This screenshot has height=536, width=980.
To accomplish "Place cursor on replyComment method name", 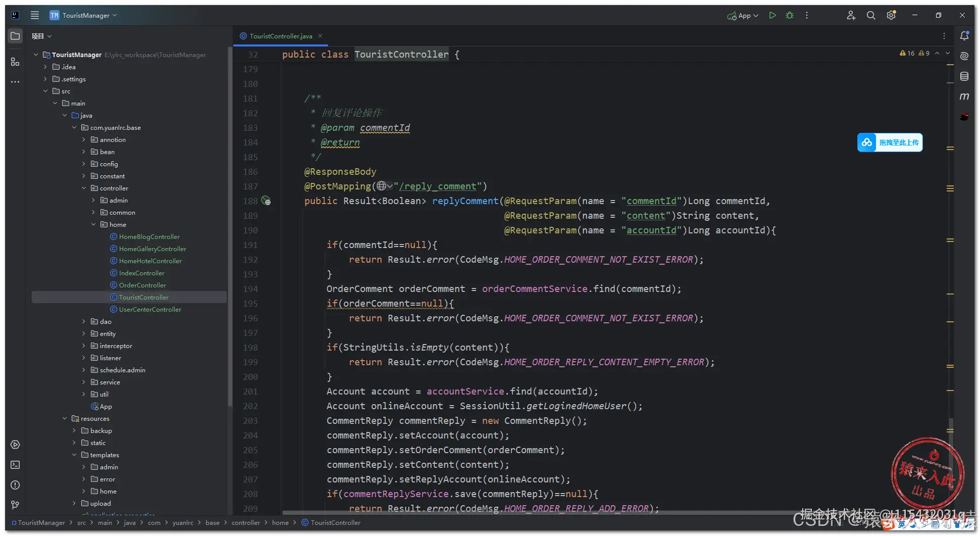I will 465,201.
